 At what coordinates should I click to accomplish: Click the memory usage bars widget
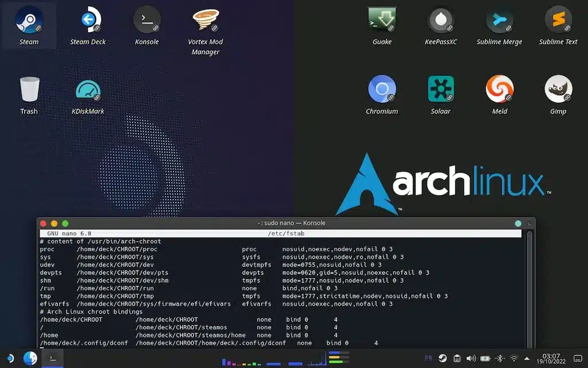(x=339, y=357)
